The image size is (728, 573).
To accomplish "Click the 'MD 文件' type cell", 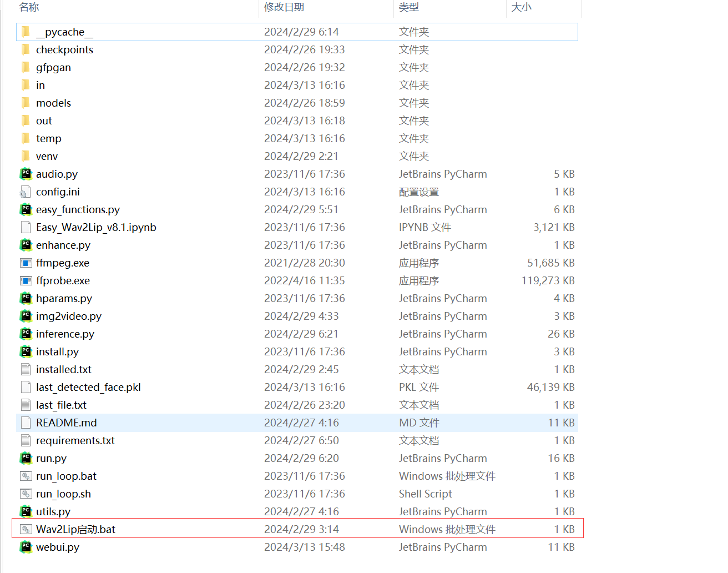I will click(419, 423).
